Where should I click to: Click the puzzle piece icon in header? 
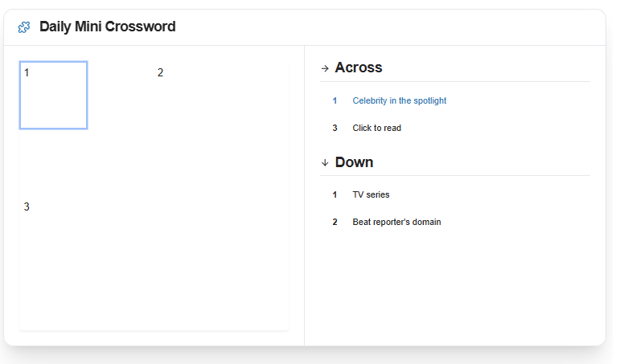click(x=24, y=27)
